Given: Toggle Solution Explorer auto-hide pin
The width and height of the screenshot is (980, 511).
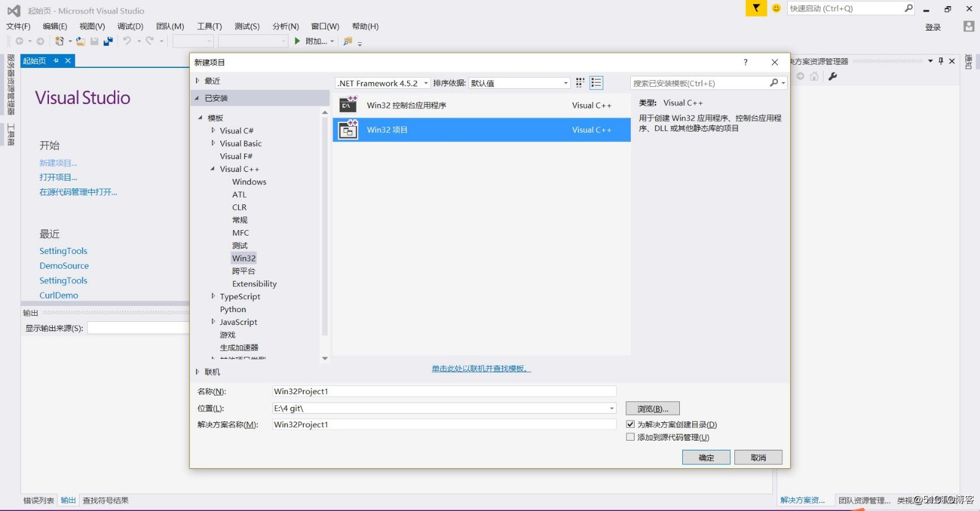Looking at the screenshot, I should (x=941, y=61).
